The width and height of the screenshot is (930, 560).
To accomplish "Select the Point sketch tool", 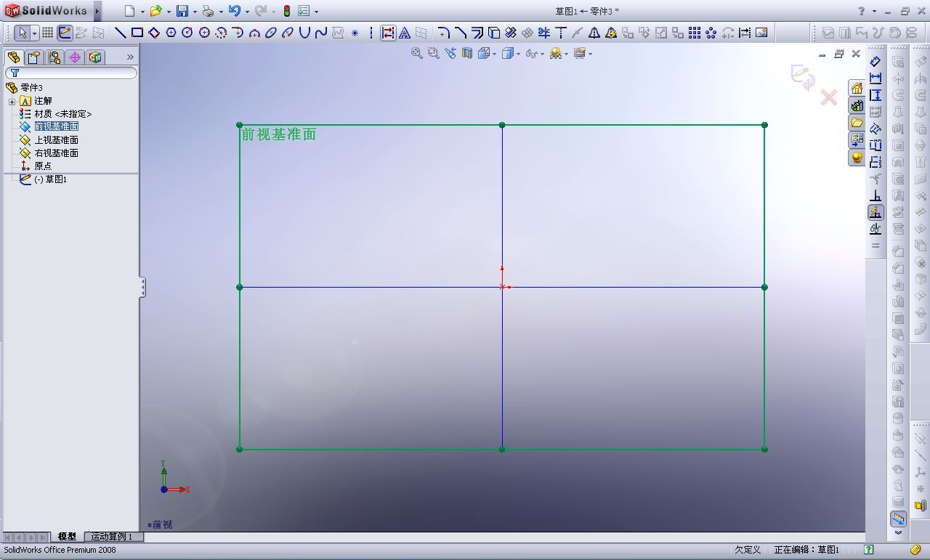I will [x=354, y=32].
